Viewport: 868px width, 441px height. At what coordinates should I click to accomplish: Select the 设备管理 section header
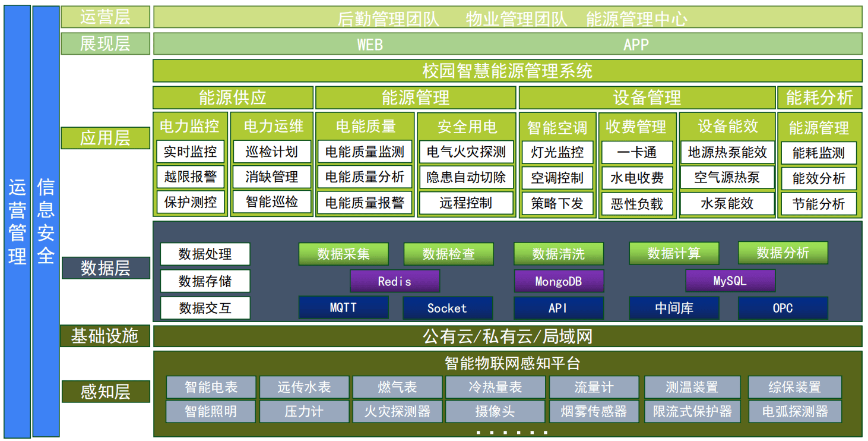pos(647,97)
